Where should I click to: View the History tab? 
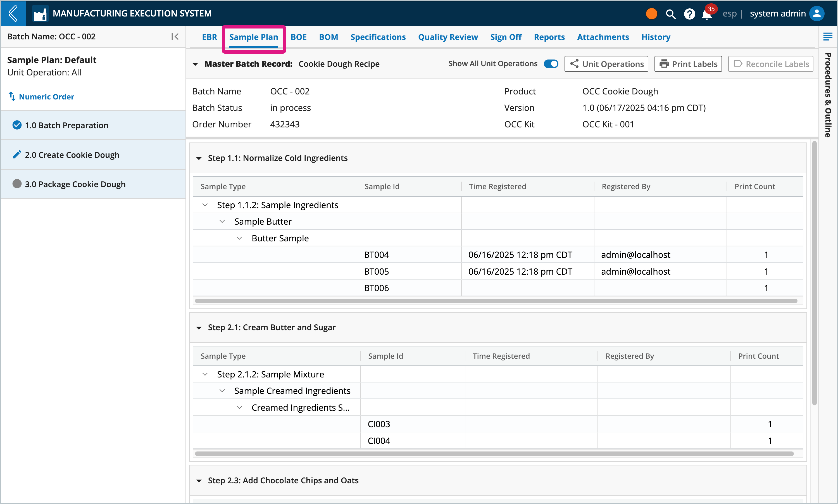pyautogui.click(x=656, y=37)
